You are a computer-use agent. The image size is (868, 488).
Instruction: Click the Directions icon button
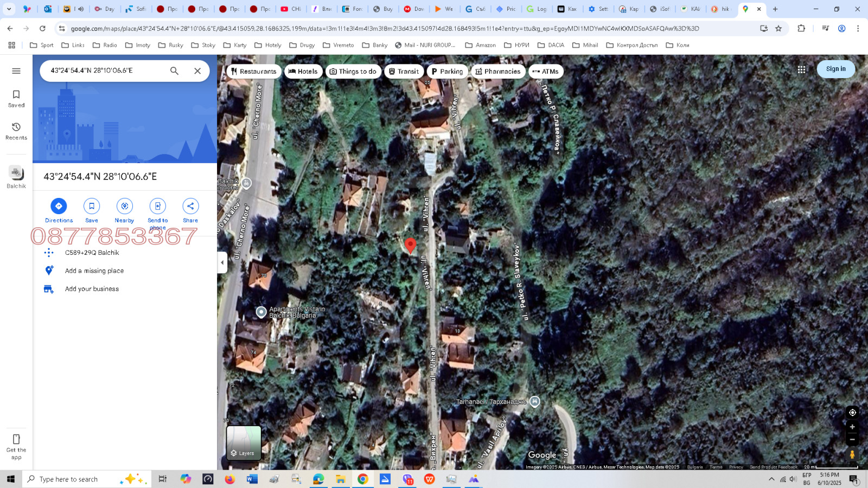tap(59, 206)
